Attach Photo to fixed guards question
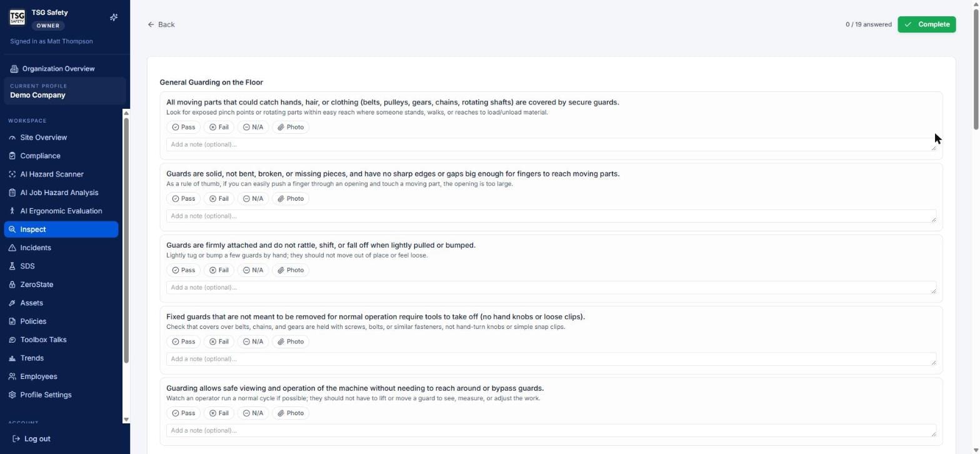This screenshot has height=454, width=980. coord(291,342)
